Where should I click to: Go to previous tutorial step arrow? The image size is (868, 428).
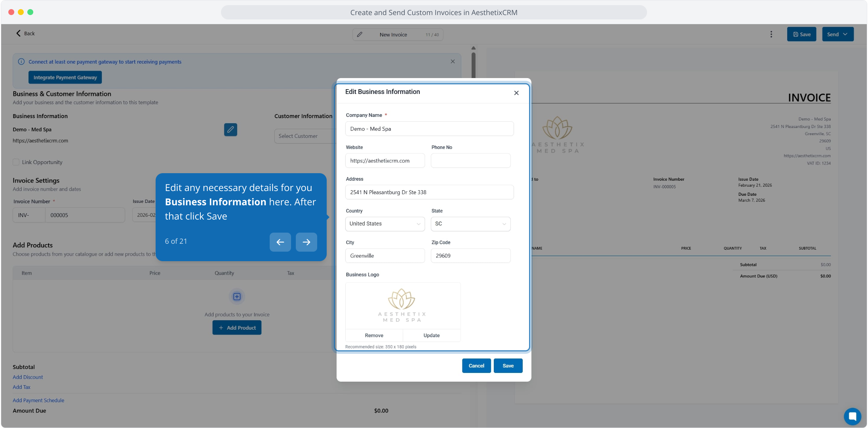coord(280,242)
